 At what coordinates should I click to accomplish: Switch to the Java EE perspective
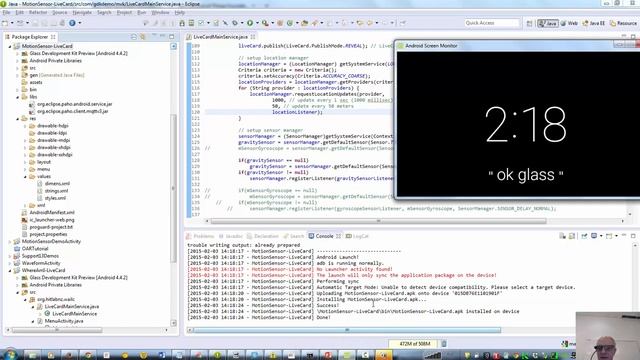coord(594,23)
